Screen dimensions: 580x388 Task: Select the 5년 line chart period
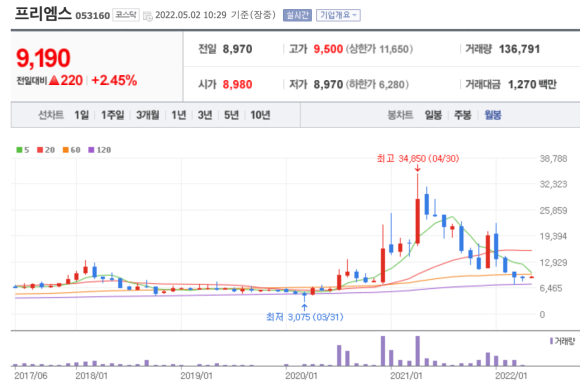click(231, 115)
